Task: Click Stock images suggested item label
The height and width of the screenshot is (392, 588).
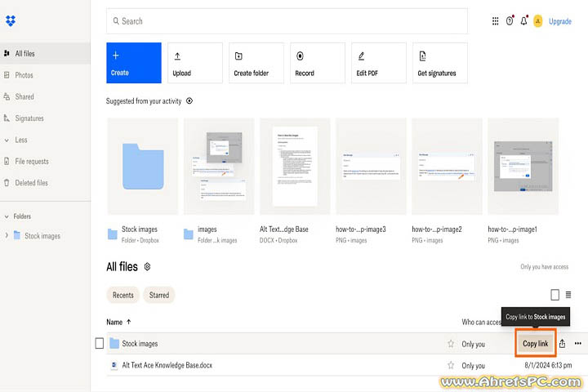Action: click(x=140, y=229)
